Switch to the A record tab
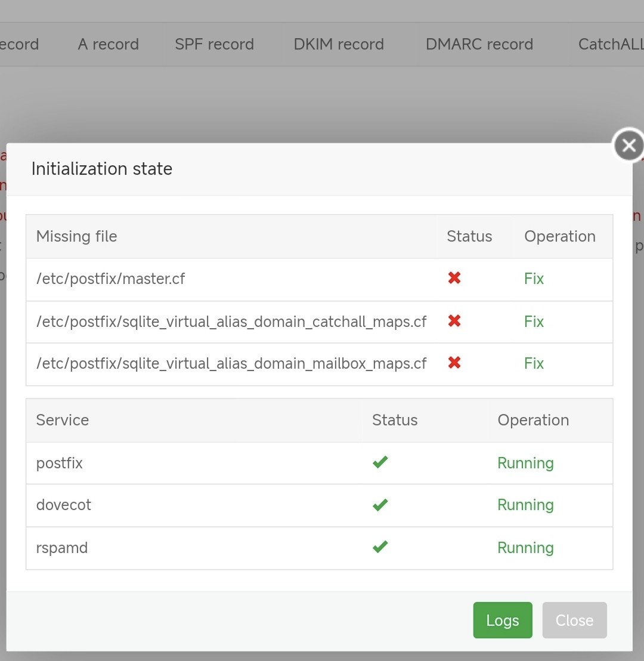The height and width of the screenshot is (661, 644). coord(108,44)
